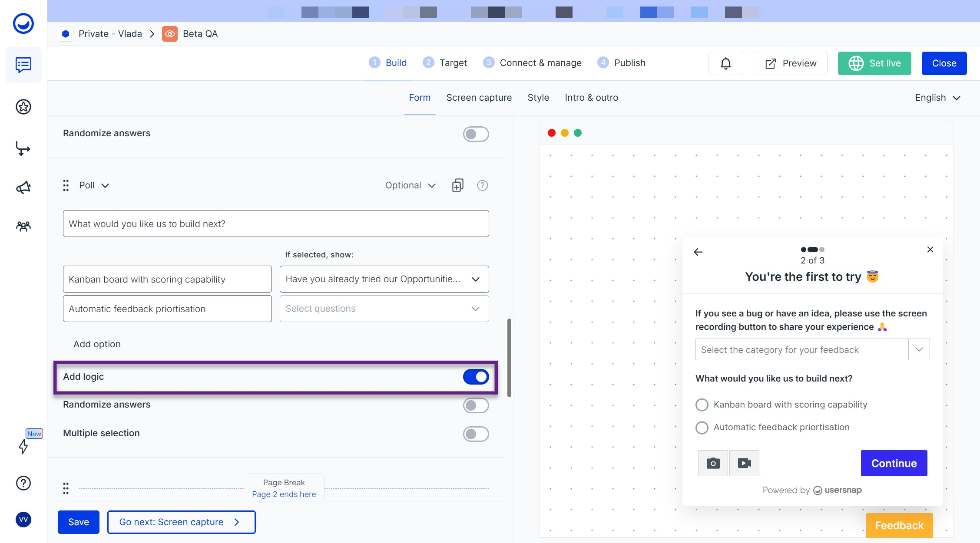Open the Select questions dropdown
Image resolution: width=980 pixels, height=543 pixels.
(x=384, y=309)
